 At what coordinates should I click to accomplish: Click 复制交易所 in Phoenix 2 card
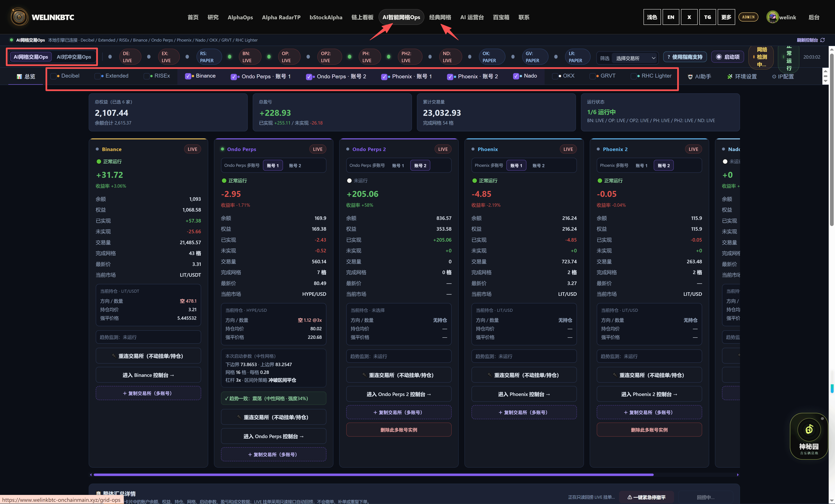coord(649,412)
